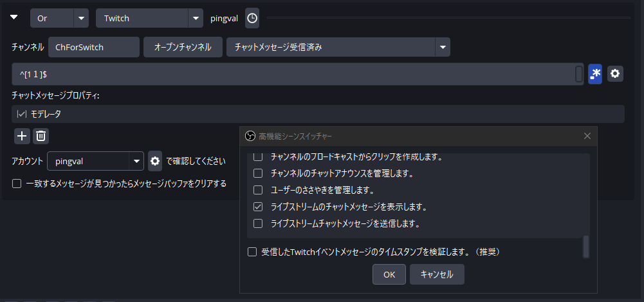644x302 pixels.
Task: Click the plus icon to add property
Action: [x=22, y=136]
